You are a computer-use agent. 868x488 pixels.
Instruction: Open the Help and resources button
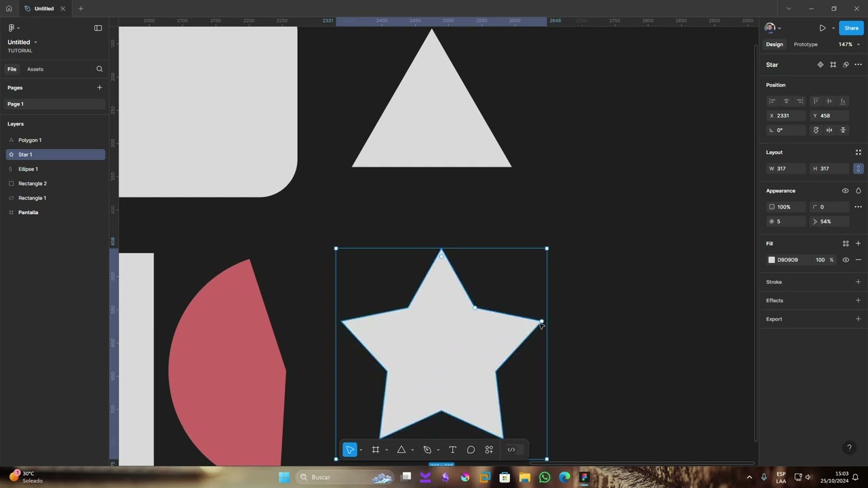point(849,448)
